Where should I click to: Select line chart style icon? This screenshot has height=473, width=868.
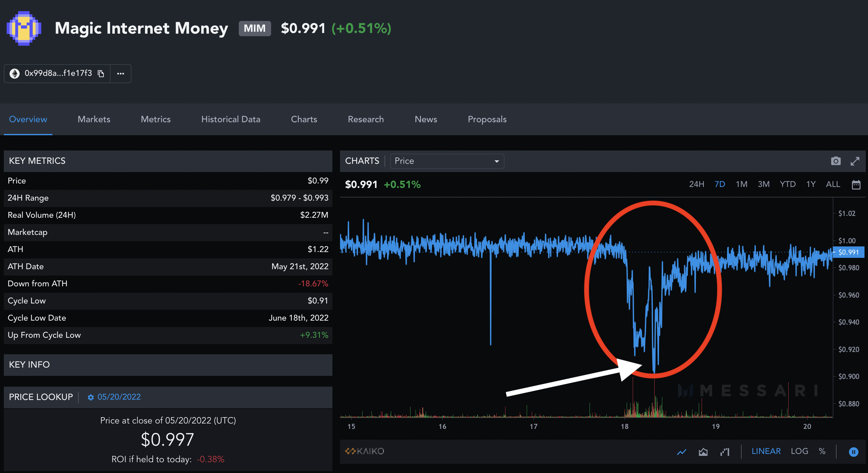(x=682, y=451)
